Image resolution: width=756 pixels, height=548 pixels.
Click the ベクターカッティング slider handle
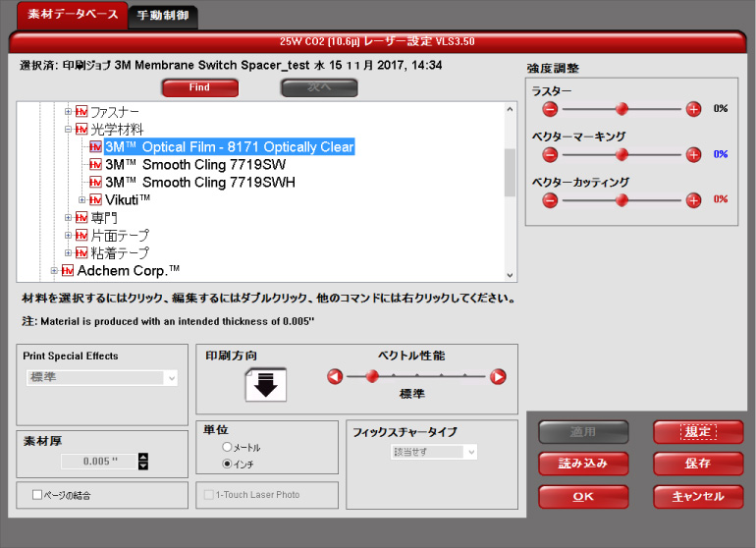621,199
